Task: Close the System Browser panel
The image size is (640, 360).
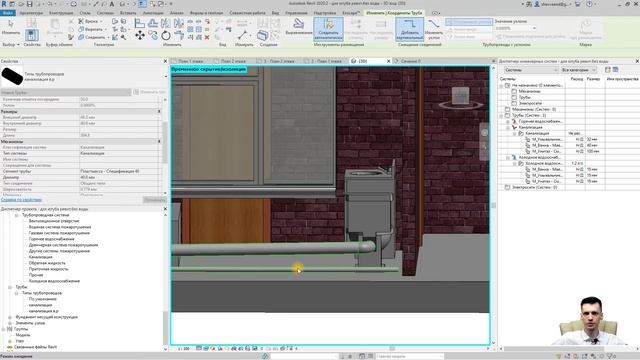Action: [637, 61]
